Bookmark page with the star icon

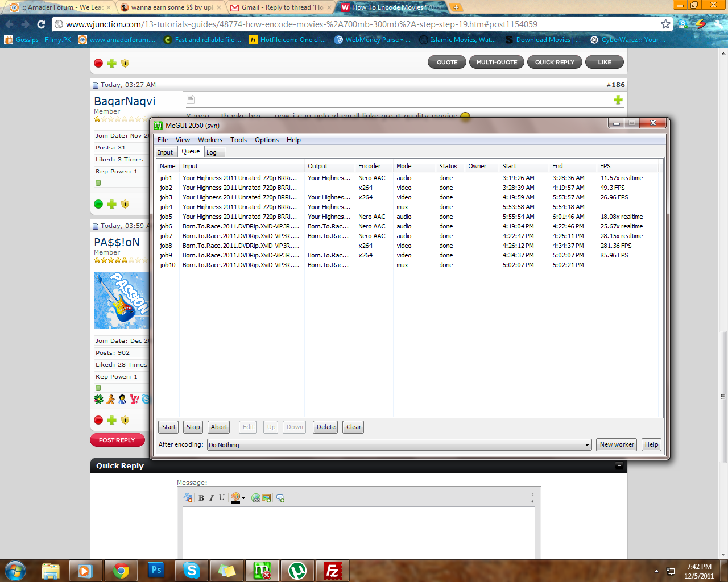665,24
